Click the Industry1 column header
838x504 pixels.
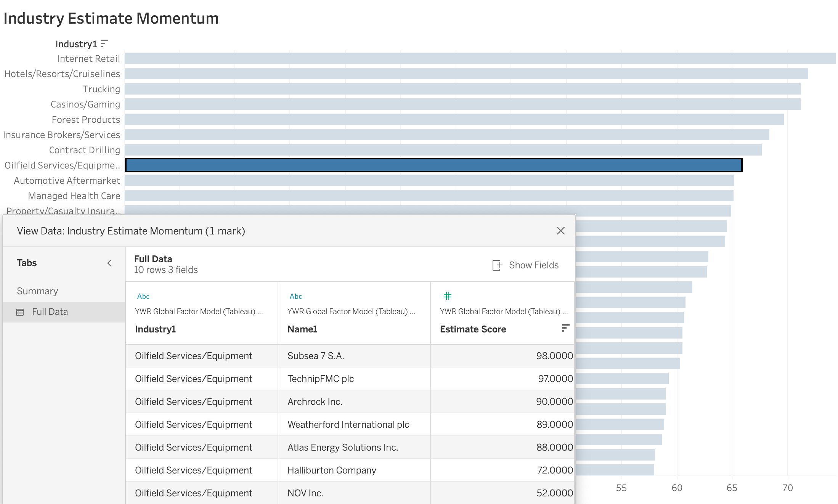[x=155, y=329]
